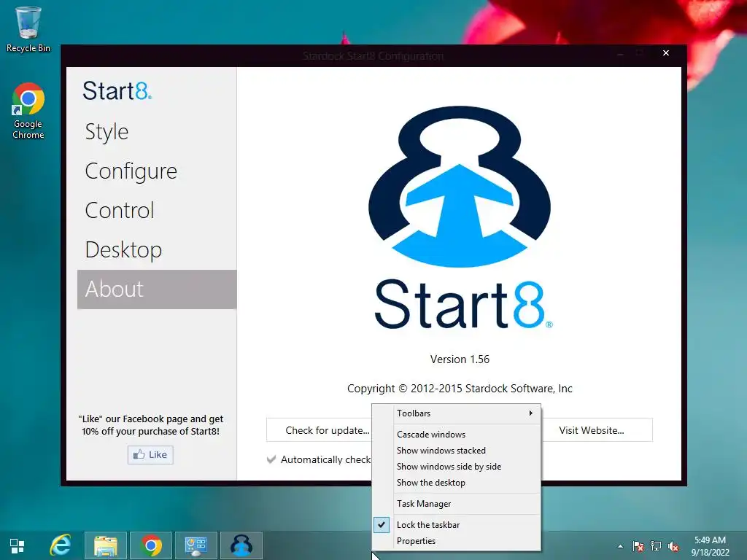Open File Explorer from the taskbar

106,545
